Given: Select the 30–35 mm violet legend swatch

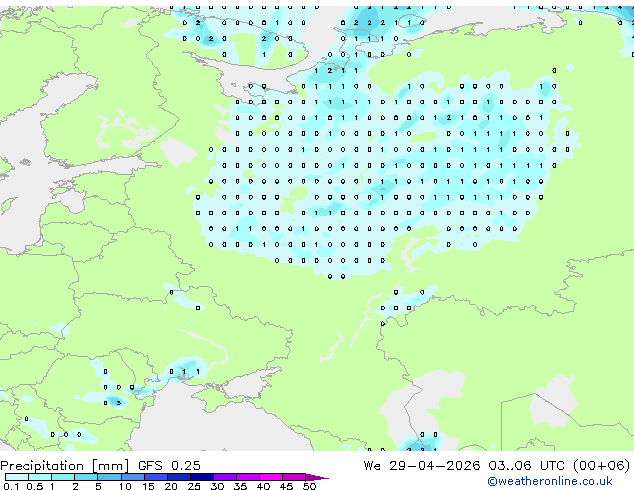Looking at the screenshot, I should [225, 477].
